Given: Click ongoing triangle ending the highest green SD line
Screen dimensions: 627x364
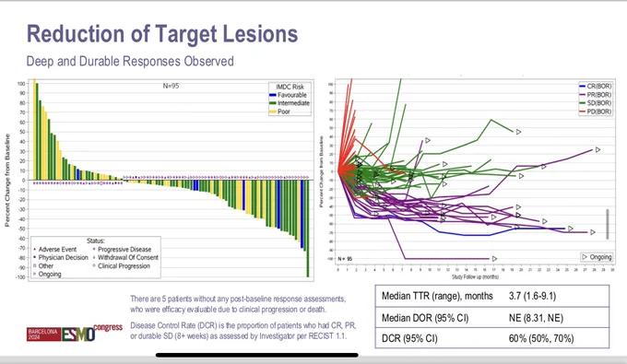Looking at the screenshot, I should point(518,132).
